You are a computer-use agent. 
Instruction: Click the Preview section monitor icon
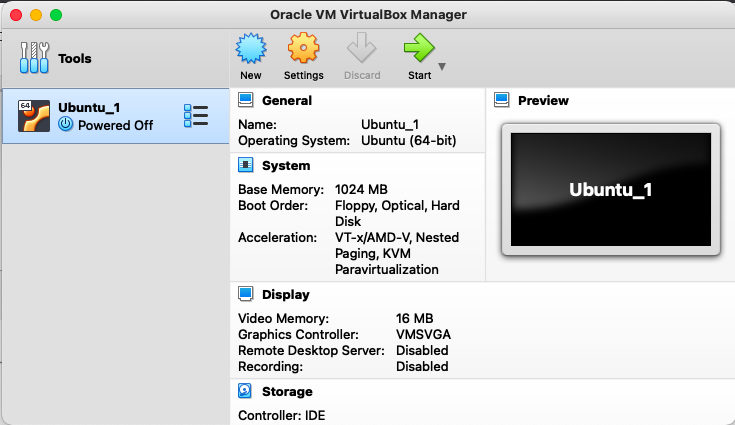[502, 100]
